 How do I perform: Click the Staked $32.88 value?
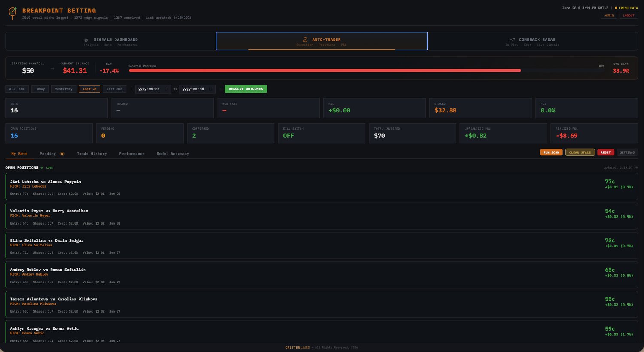pos(445,110)
